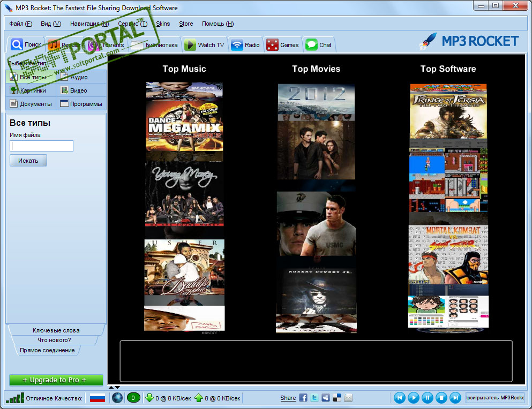Click the green download arrow icon
Screen dimensions: 532x409
tap(149, 398)
